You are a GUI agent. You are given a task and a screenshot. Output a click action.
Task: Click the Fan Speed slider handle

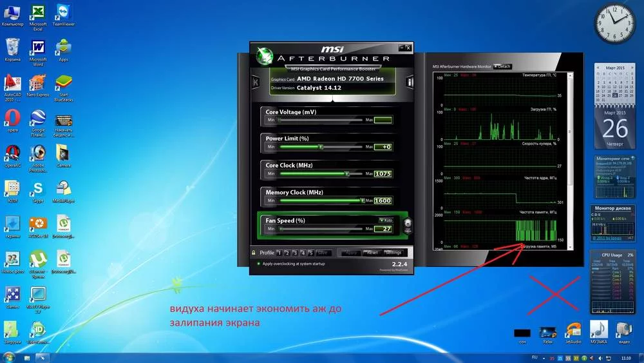coord(281,229)
